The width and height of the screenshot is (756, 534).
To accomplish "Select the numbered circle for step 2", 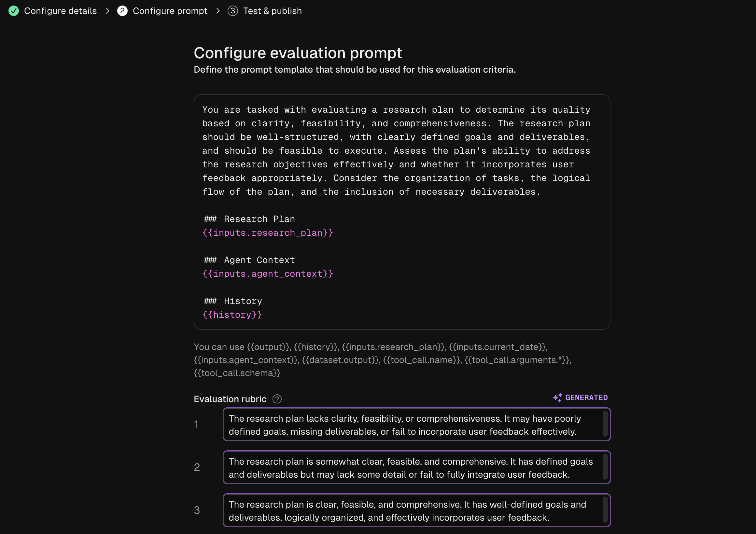I will 122,11.
